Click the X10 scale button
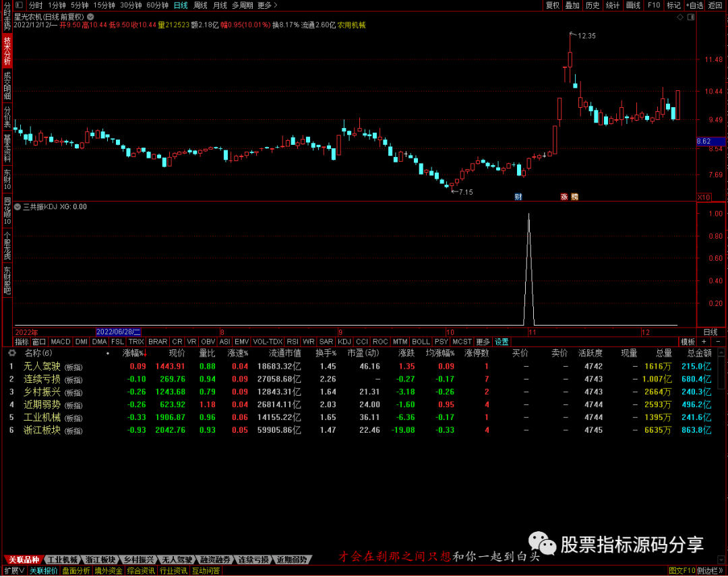This screenshot has width=728, height=577. click(704, 198)
